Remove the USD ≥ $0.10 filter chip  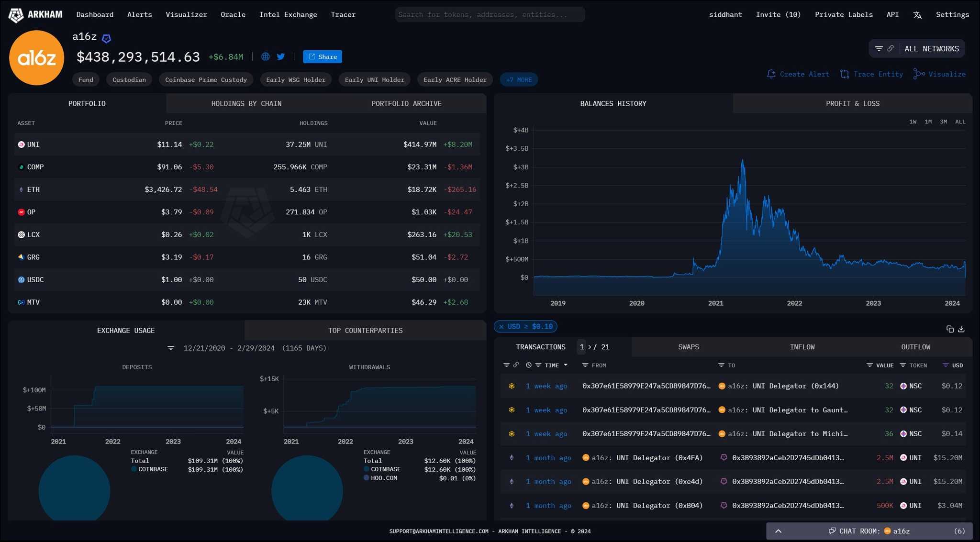[501, 327]
